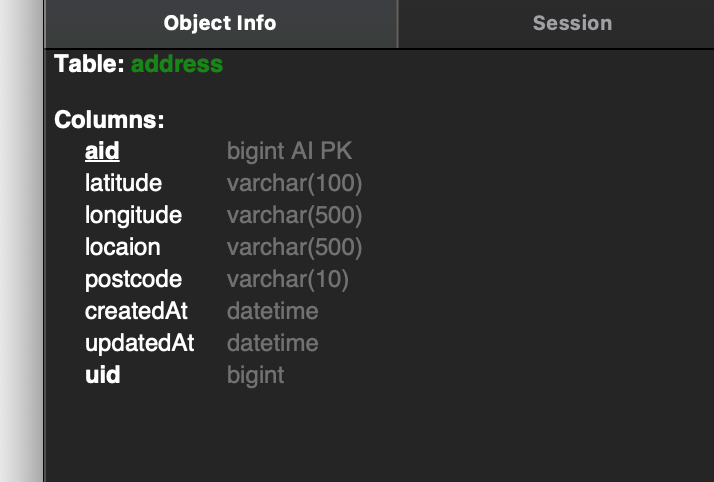Click datetime type beside updatedAt
714x482 pixels.
[272, 343]
